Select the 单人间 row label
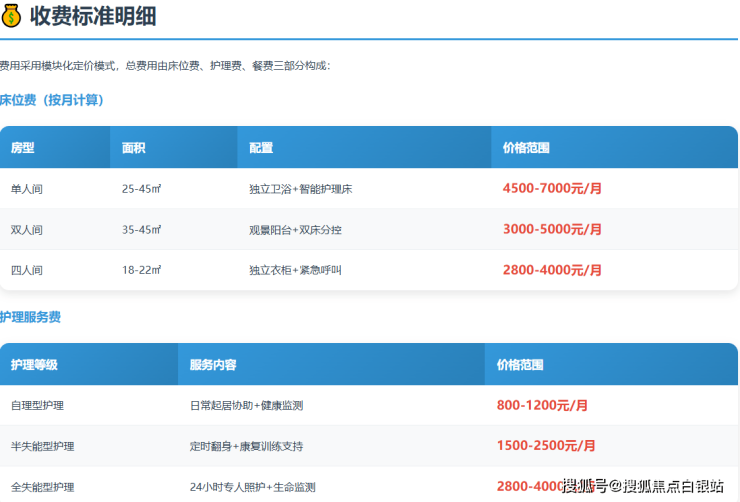This screenshot has width=740, height=502. [x=27, y=188]
